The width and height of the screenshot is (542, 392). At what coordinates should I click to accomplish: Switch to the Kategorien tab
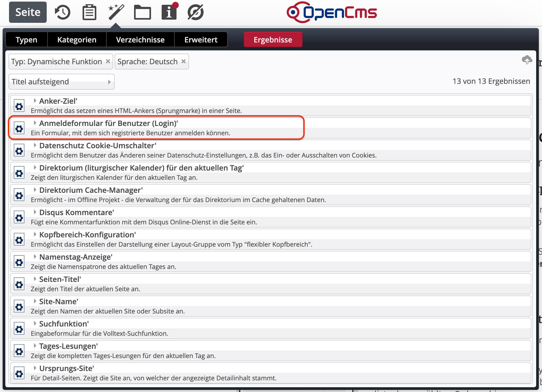point(77,40)
